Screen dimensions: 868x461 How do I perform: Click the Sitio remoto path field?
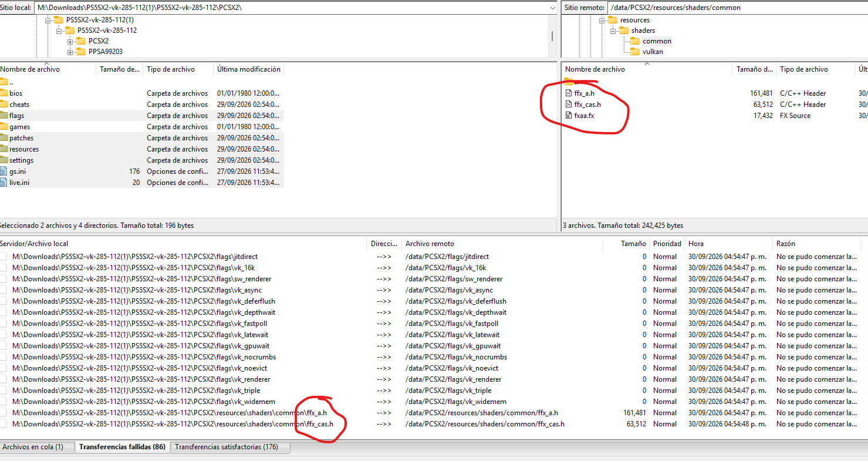[738, 8]
